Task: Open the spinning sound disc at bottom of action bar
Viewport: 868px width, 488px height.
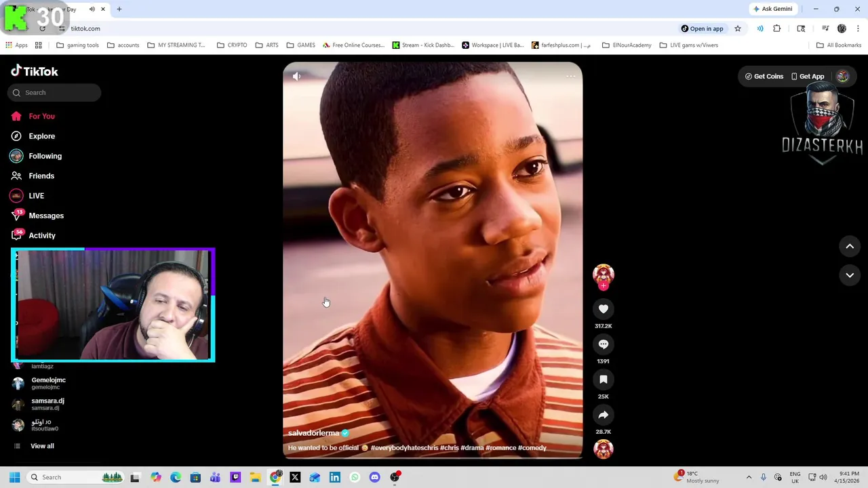Action: click(603, 449)
